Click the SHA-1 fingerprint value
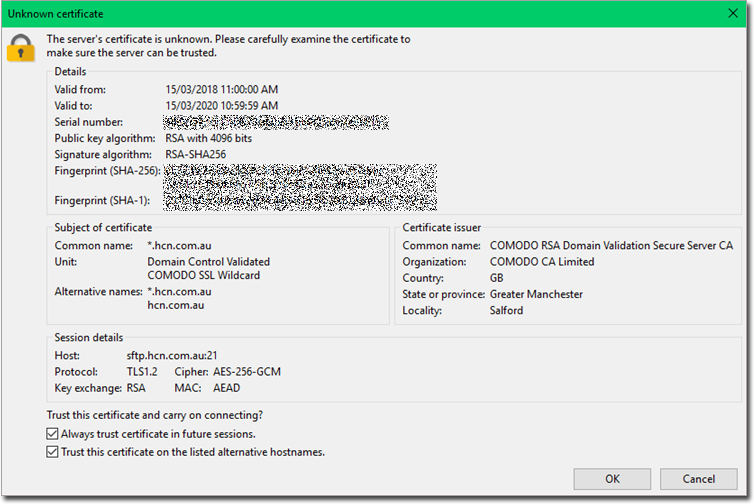The image size is (754, 504). [x=300, y=200]
